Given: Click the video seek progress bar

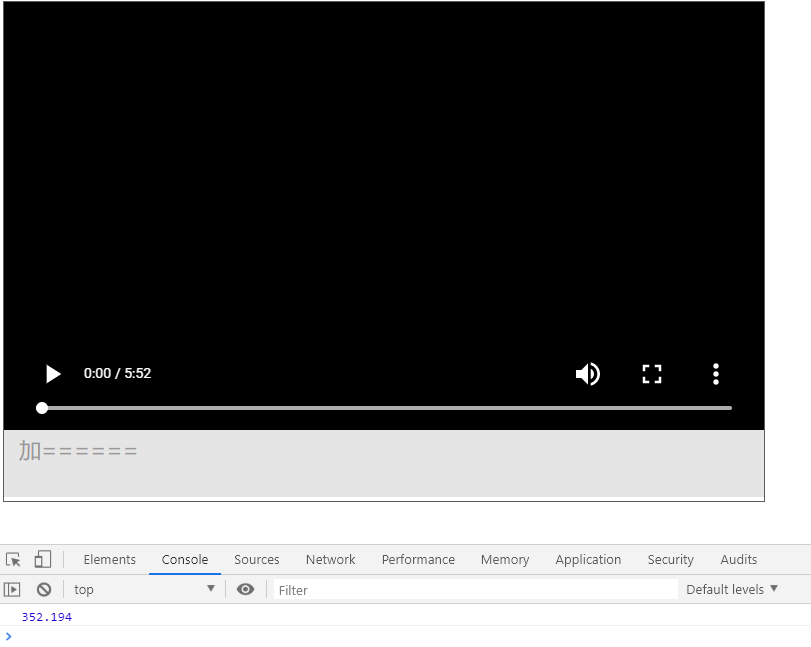Looking at the screenshot, I should 385,408.
